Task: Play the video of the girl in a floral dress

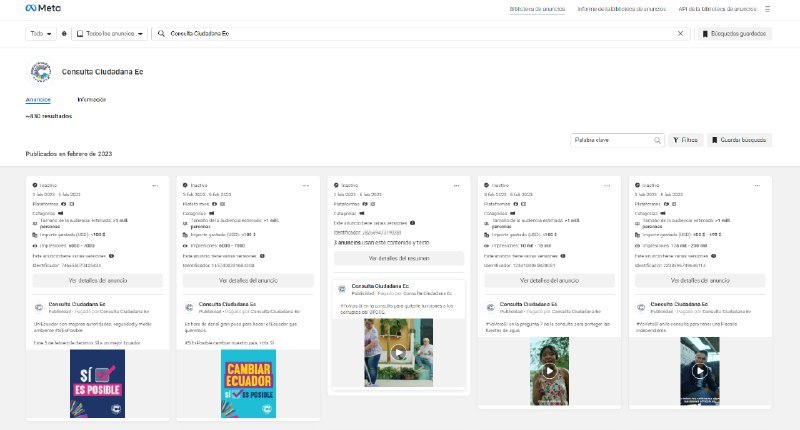Action: [x=549, y=371]
